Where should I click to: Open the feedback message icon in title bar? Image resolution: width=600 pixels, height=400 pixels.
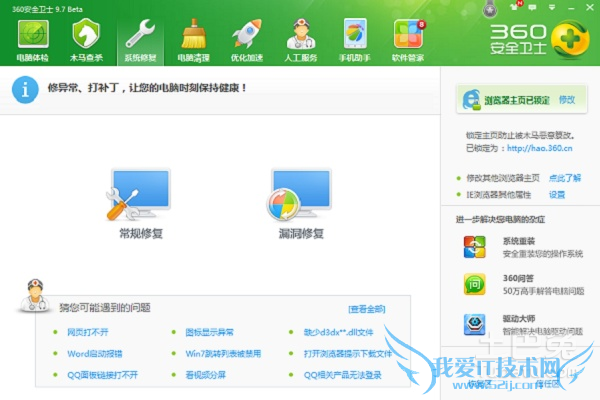coord(532,7)
